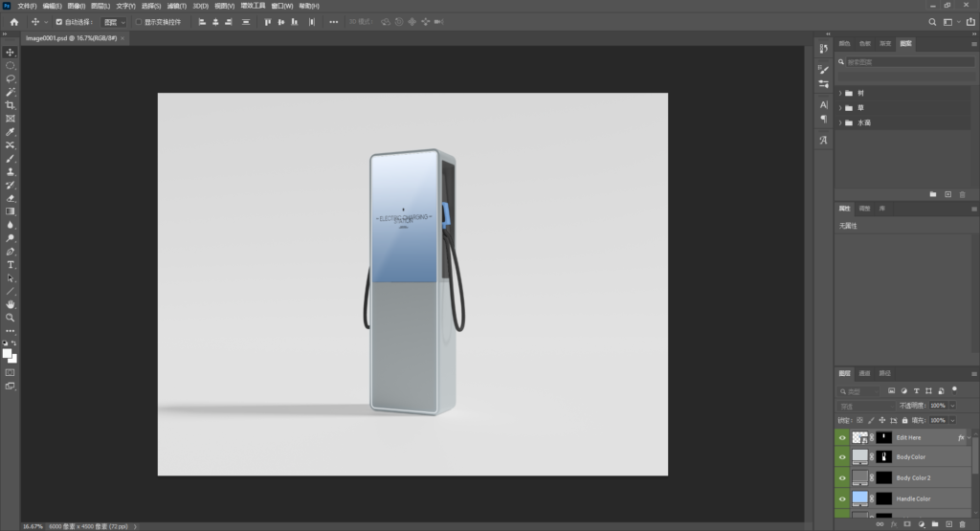Open the layer filter type dropdown
The width and height of the screenshot is (980, 531).
[x=860, y=391]
